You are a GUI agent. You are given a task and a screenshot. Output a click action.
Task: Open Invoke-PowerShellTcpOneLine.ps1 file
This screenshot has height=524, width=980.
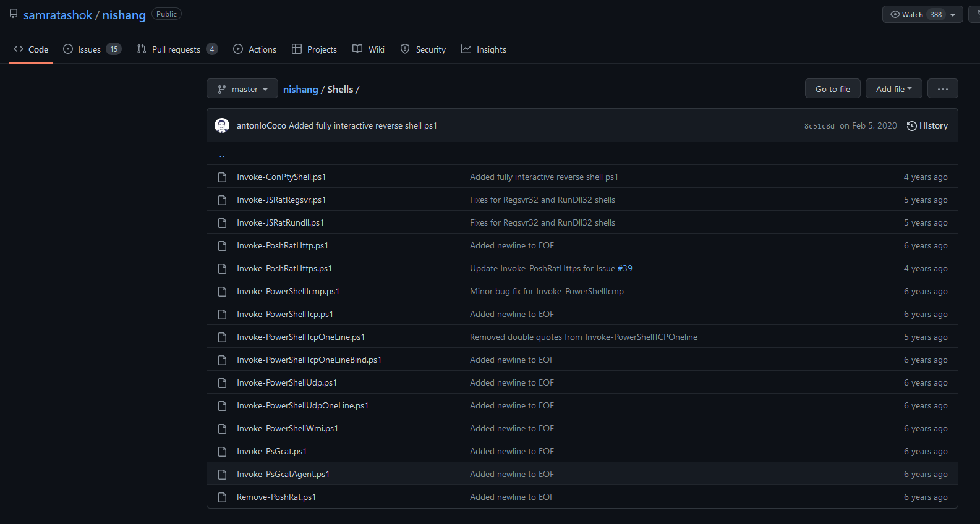coord(300,337)
